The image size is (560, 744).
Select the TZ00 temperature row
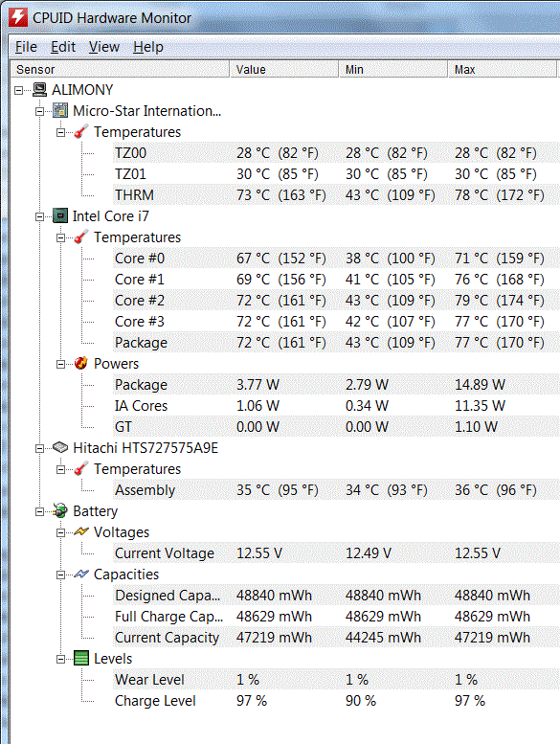coord(336,153)
